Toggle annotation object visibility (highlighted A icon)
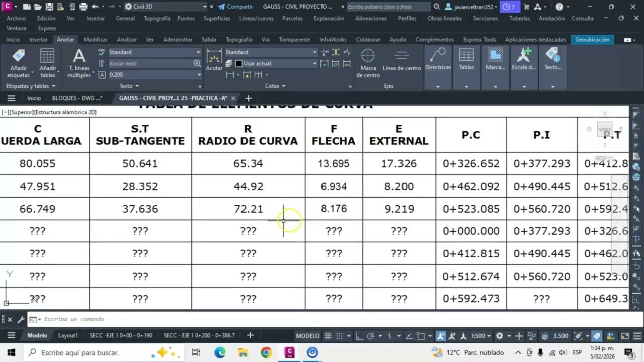The height and width of the screenshot is (362, 644). click(440, 336)
